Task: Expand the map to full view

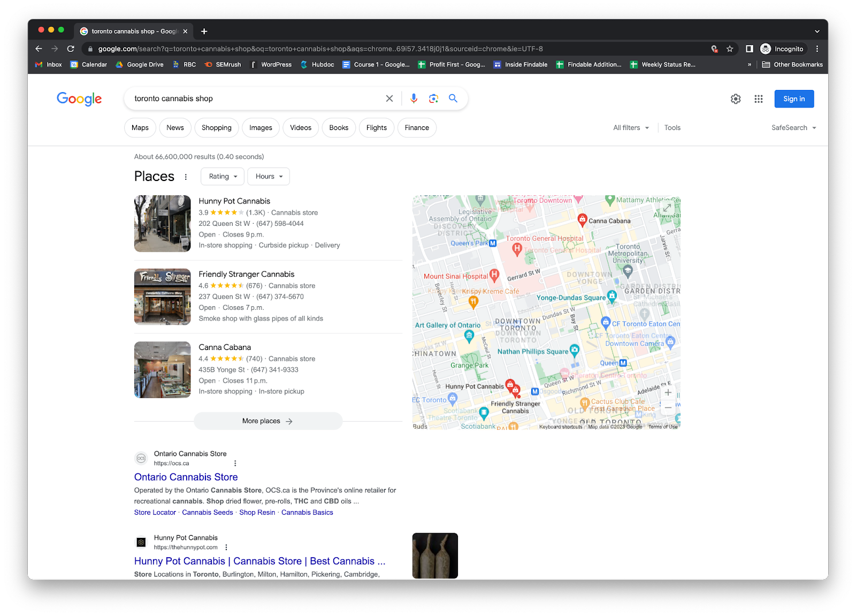Action: coord(667,208)
